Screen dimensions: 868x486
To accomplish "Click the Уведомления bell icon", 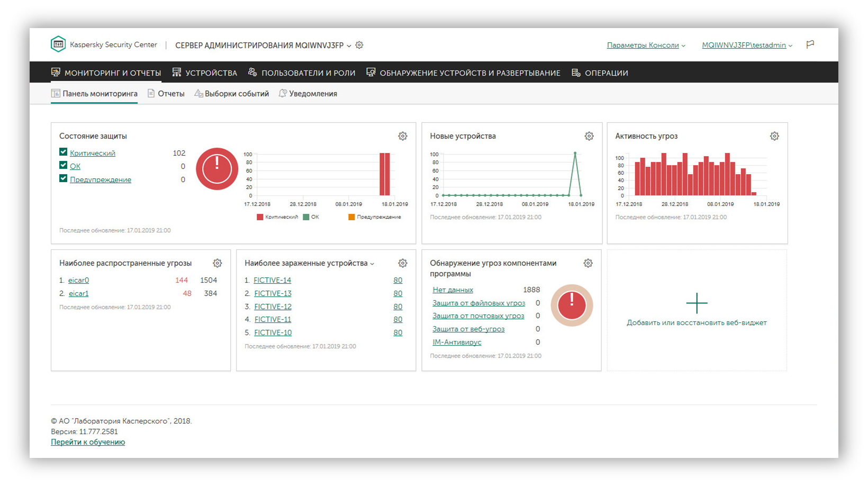I will [283, 93].
